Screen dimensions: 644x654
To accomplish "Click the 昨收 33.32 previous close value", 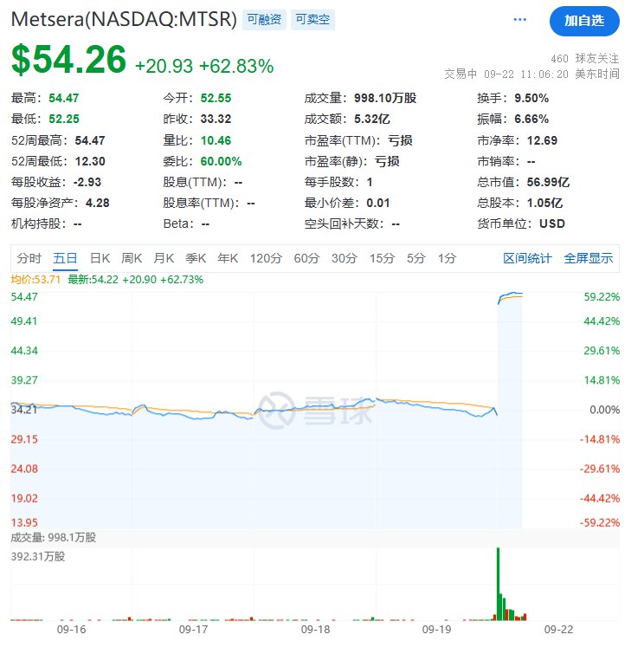I will (x=216, y=119).
